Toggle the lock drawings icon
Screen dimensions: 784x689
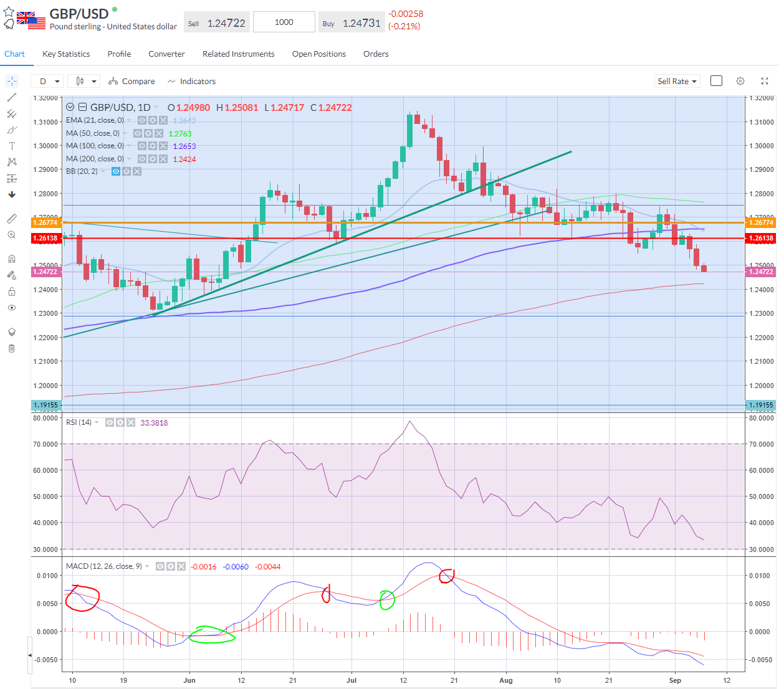tap(12, 291)
